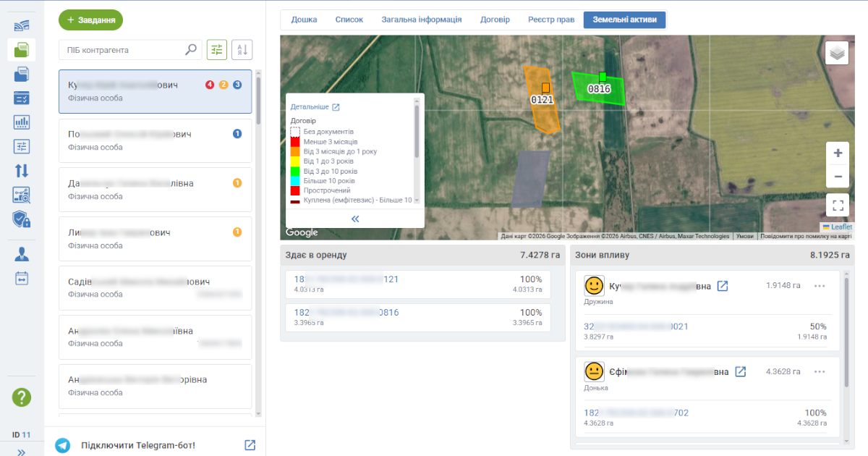Screen dimensions: 868x456
Task: Open more options for Донька card
Action: click(820, 371)
